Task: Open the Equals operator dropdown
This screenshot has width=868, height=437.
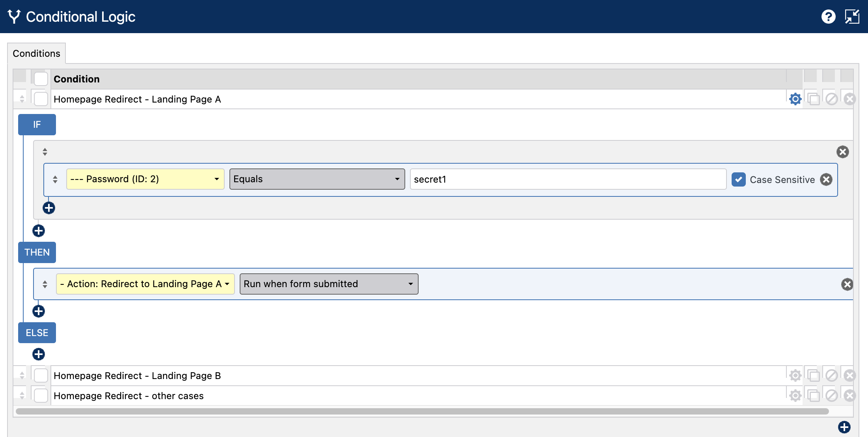Action: [317, 179]
